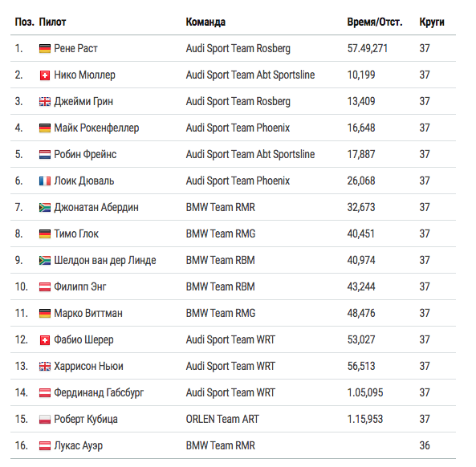This screenshot has height=467, width=476.
Task: Select the Время/Отст. column header
Action: coord(375,22)
